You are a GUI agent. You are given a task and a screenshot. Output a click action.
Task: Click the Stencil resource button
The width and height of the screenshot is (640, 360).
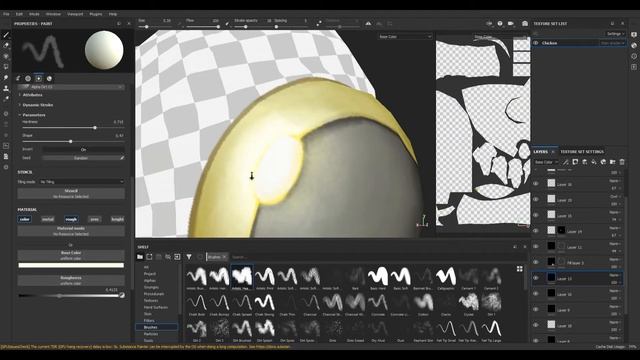[71, 193]
